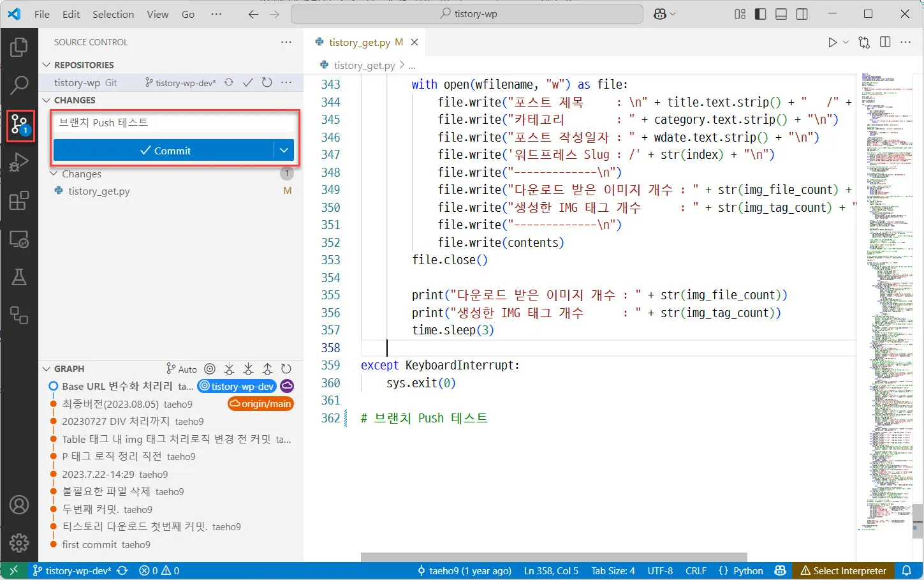Open the Run and Debug view
The height and width of the screenshot is (580, 924).
(19, 161)
